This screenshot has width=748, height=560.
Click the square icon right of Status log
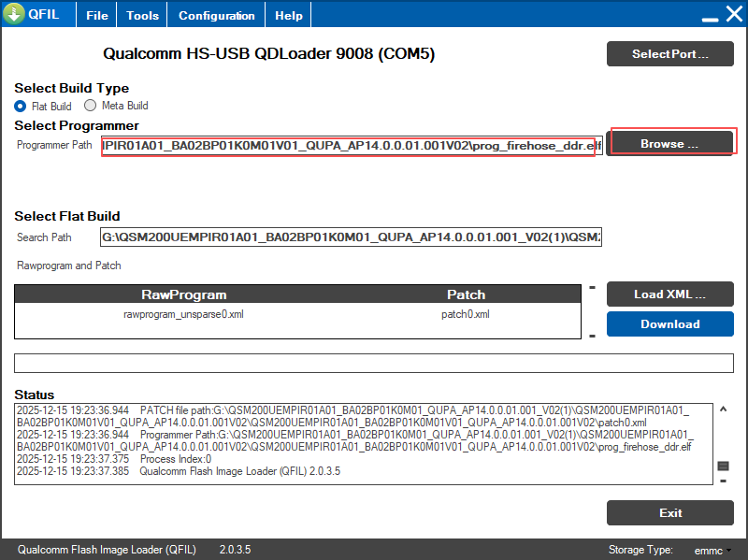coord(723,466)
